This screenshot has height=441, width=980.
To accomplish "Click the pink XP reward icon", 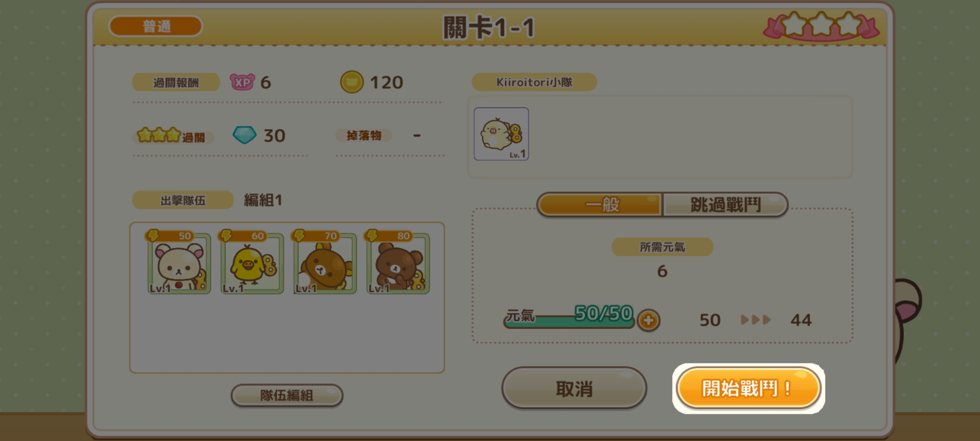I will [242, 82].
